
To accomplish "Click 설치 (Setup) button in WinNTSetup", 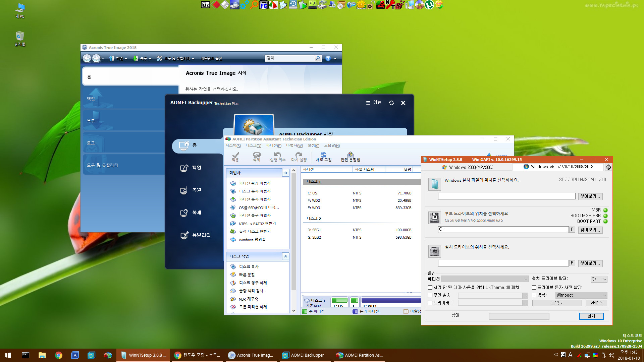I will tap(591, 316).
